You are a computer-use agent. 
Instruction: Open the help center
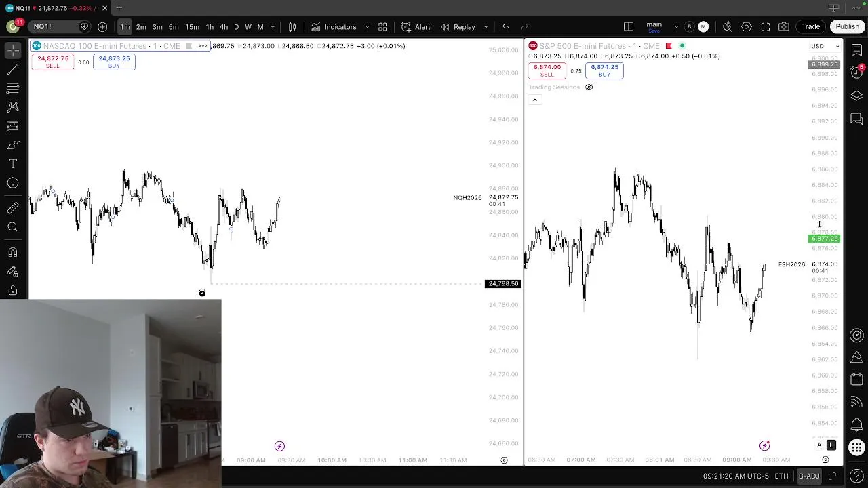[x=856, y=476]
